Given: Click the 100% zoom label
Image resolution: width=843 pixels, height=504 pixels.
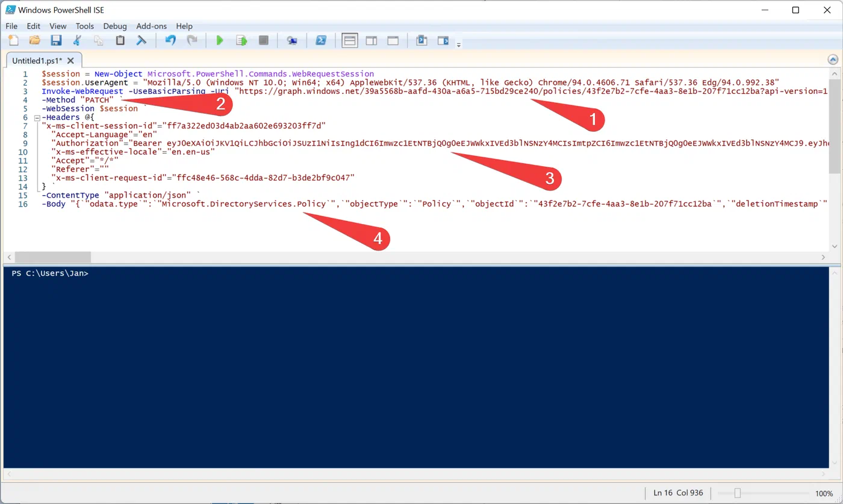Looking at the screenshot, I should point(824,493).
